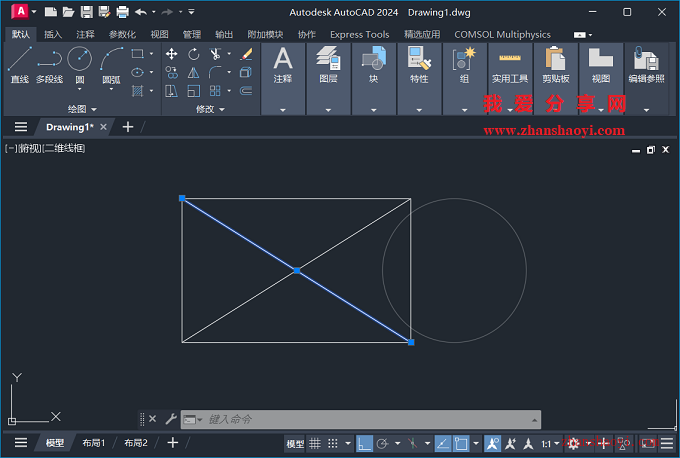Toggle polar tracking in status bar
The height and width of the screenshot is (458, 680).
click(382, 443)
